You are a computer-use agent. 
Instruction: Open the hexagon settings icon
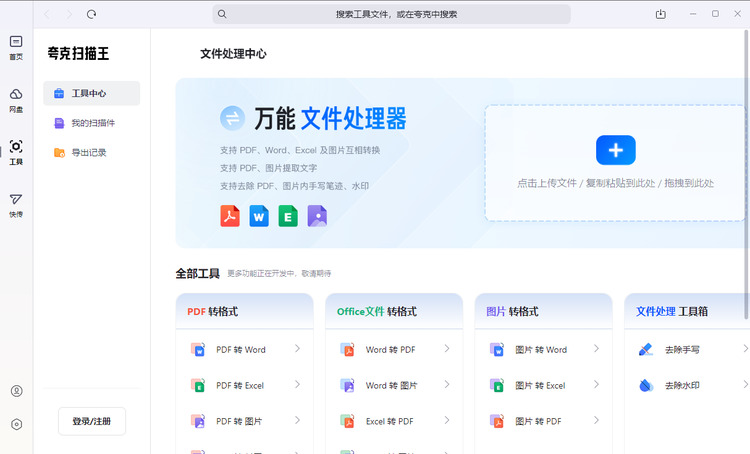(x=16, y=424)
